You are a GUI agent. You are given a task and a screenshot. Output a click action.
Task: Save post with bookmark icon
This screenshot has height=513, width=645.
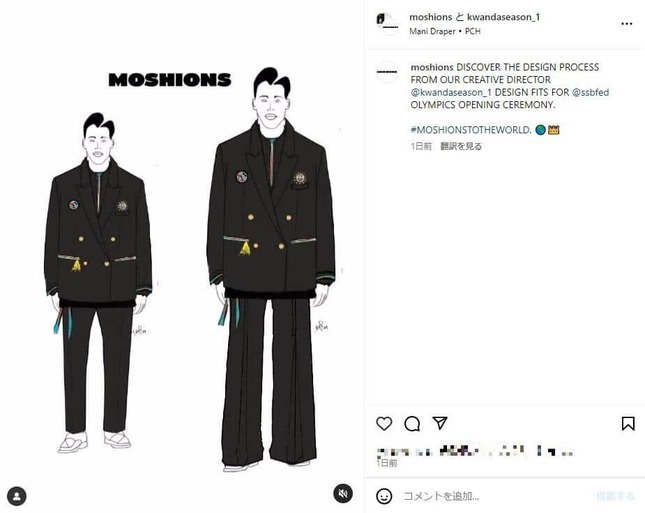(x=628, y=423)
